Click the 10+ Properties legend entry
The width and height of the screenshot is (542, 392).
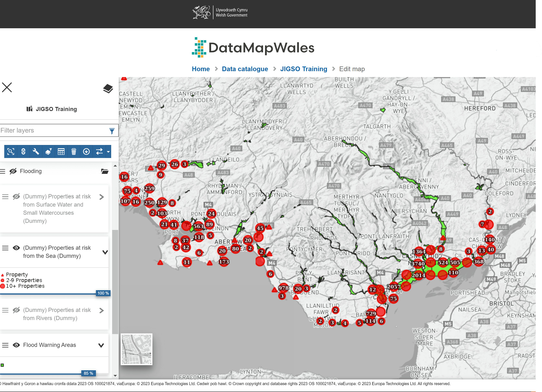[23, 286]
